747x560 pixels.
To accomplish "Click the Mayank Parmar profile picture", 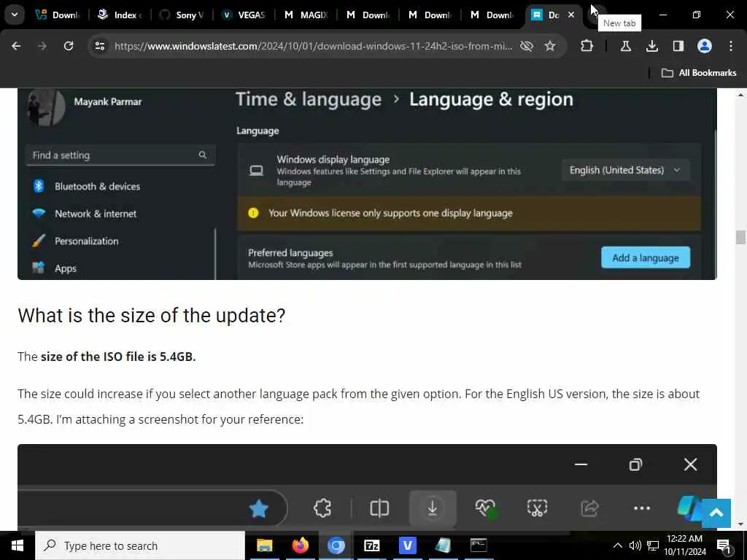I will point(46,108).
